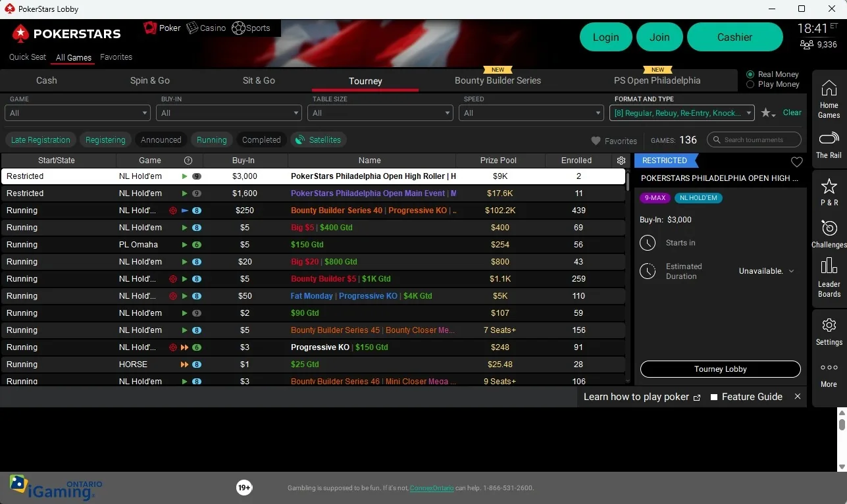Click the Cashier button

pos(734,38)
